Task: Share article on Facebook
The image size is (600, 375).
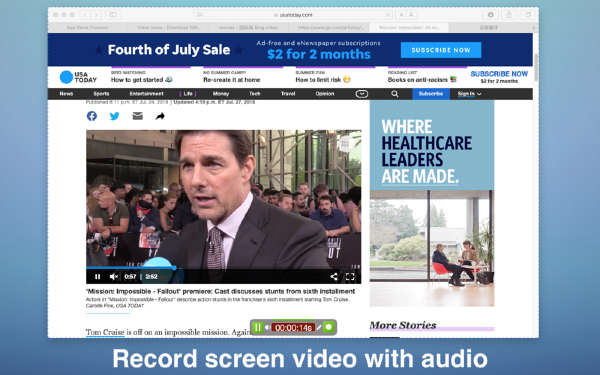Action: 92,116
